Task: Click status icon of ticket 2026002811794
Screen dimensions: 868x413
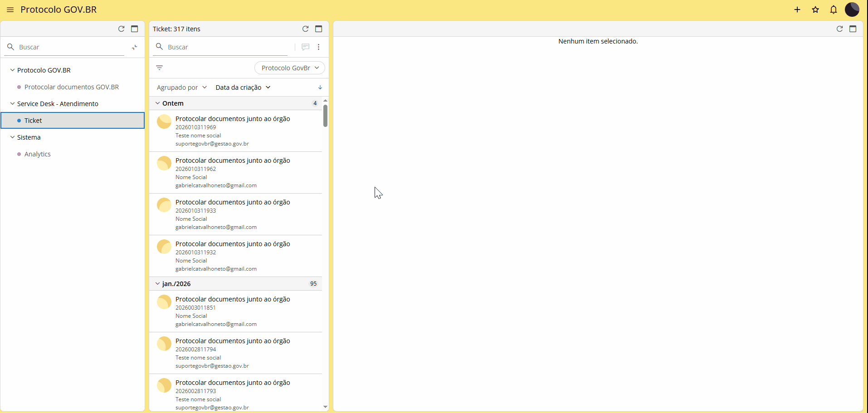Action: point(164,344)
